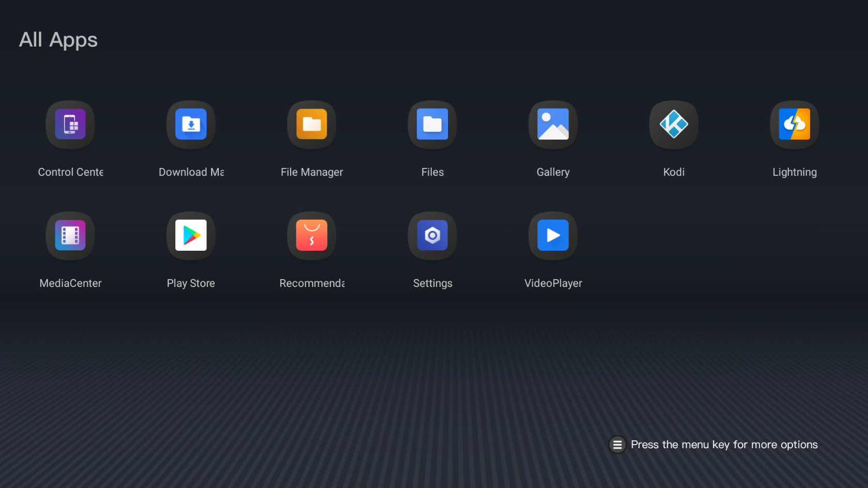Select the "VideoPlayer" text label
The image size is (868, 488).
point(553,283)
